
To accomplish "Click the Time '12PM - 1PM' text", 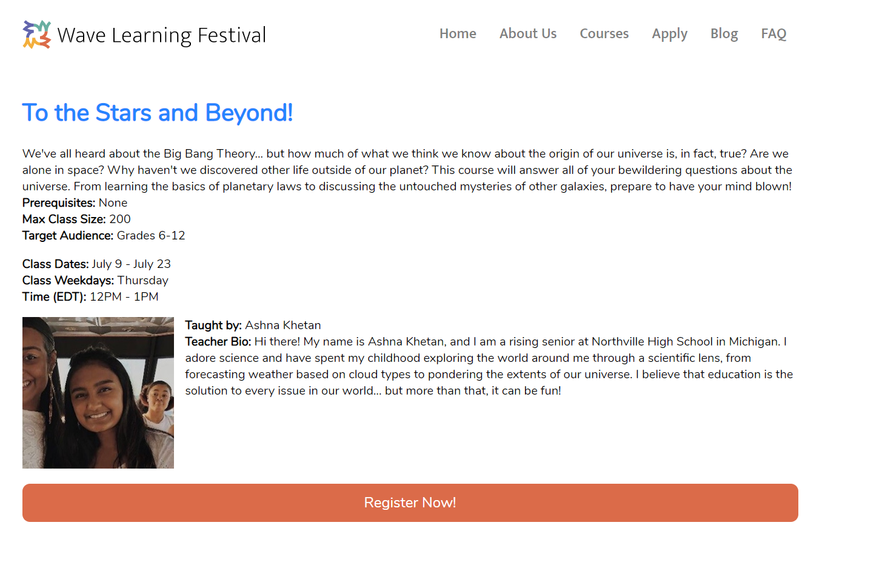I will pos(124,296).
